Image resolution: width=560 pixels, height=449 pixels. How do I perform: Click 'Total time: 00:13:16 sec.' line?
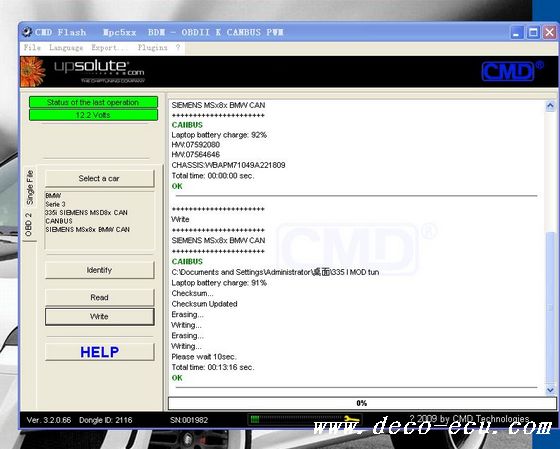pyautogui.click(x=213, y=367)
